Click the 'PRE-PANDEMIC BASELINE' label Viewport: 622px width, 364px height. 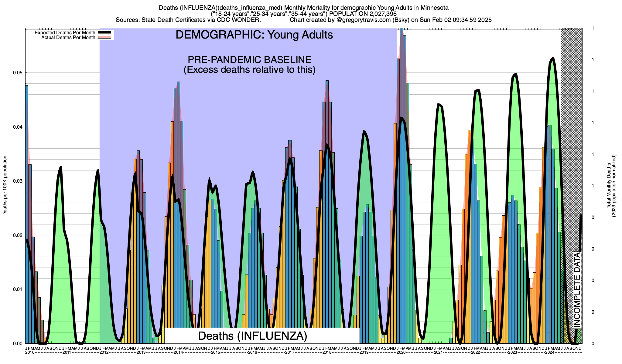249,60
